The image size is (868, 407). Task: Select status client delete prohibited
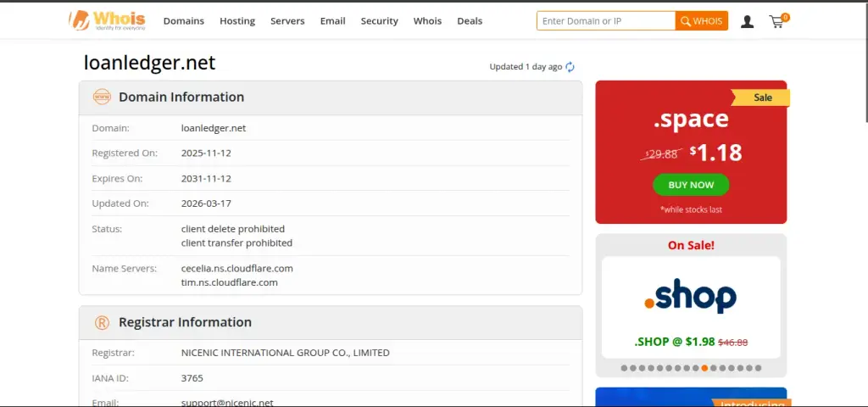pos(233,229)
